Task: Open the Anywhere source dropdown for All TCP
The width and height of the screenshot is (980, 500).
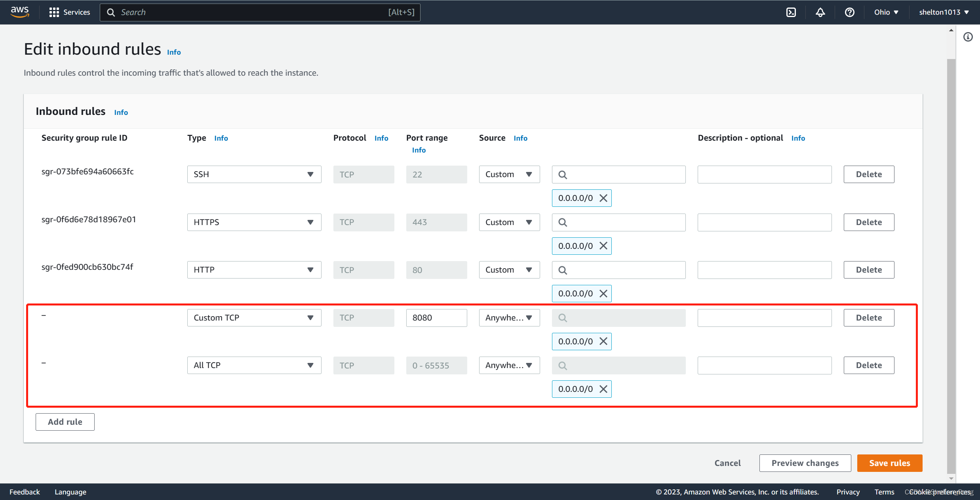Action: (509, 365)
